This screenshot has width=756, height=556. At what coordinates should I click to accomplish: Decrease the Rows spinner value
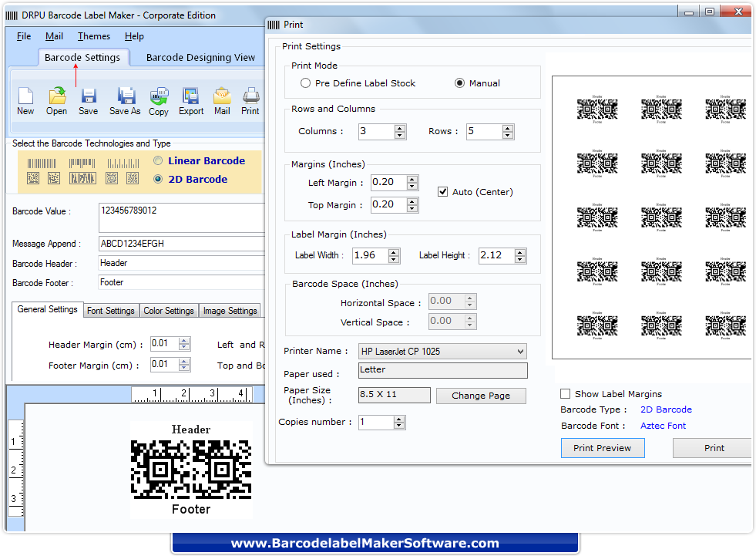pos(508,135)
